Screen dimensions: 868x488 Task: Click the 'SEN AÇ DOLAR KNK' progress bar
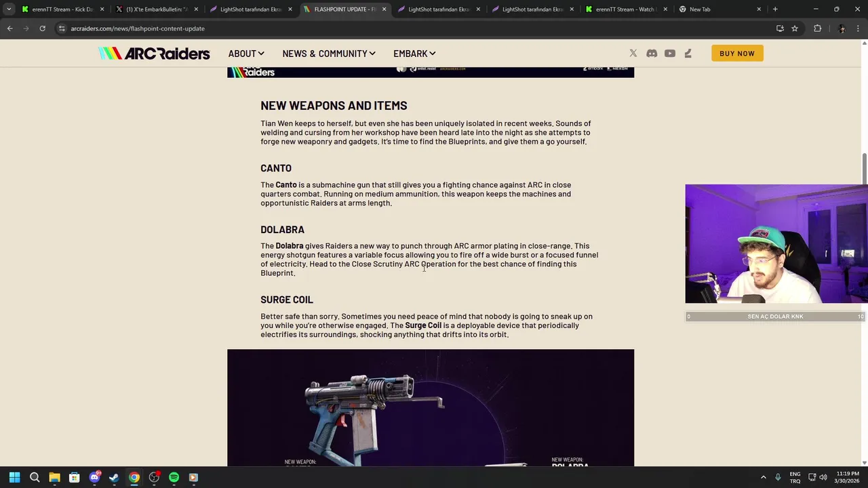(775, 317)
